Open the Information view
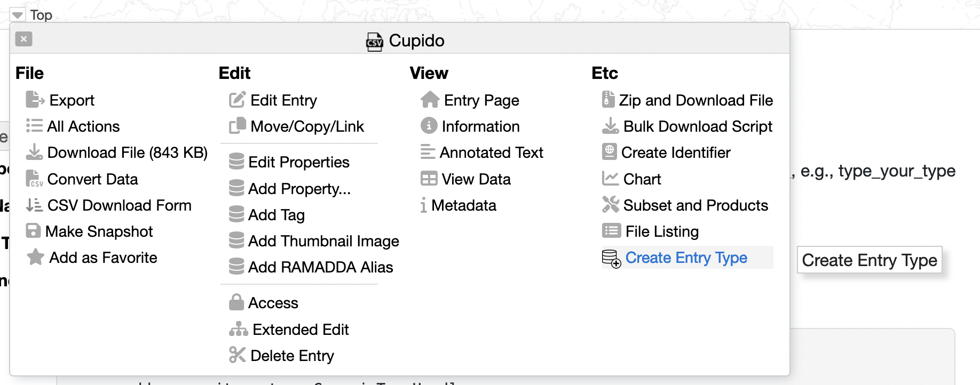Image resolution: width=980 pixels, height=385 pixels. 480,126
